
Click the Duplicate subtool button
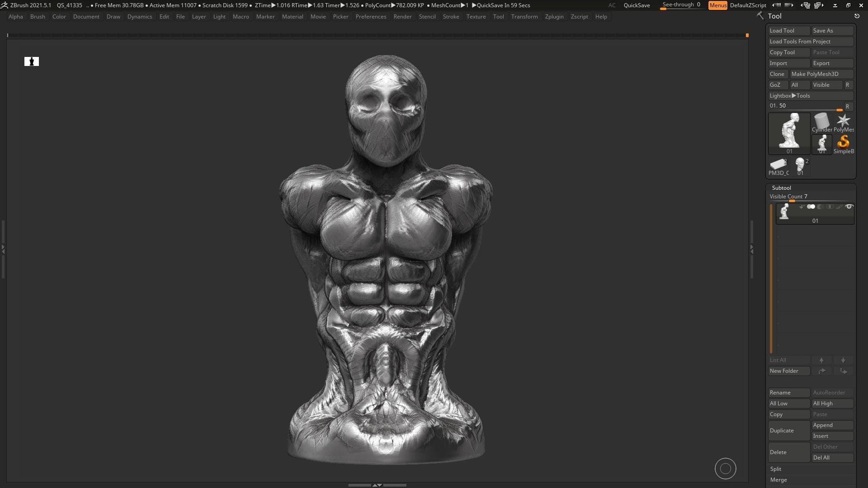789,431
